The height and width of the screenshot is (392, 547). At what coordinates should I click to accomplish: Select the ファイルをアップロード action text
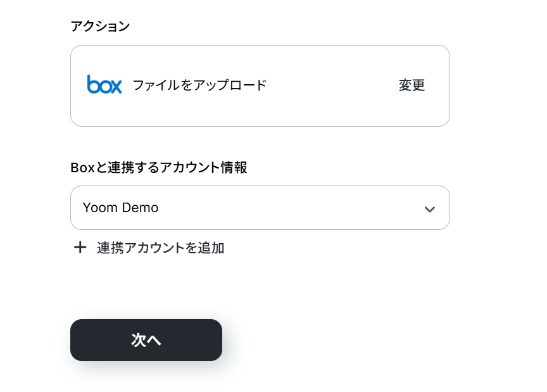pyautogui.click(x=199, y=85)
